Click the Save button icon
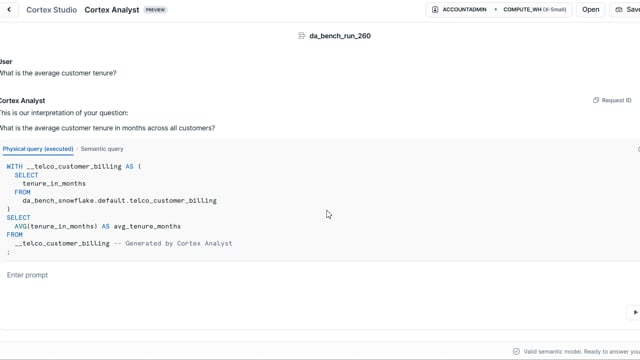The image size is (640, 360). click(x=619, y=9)
